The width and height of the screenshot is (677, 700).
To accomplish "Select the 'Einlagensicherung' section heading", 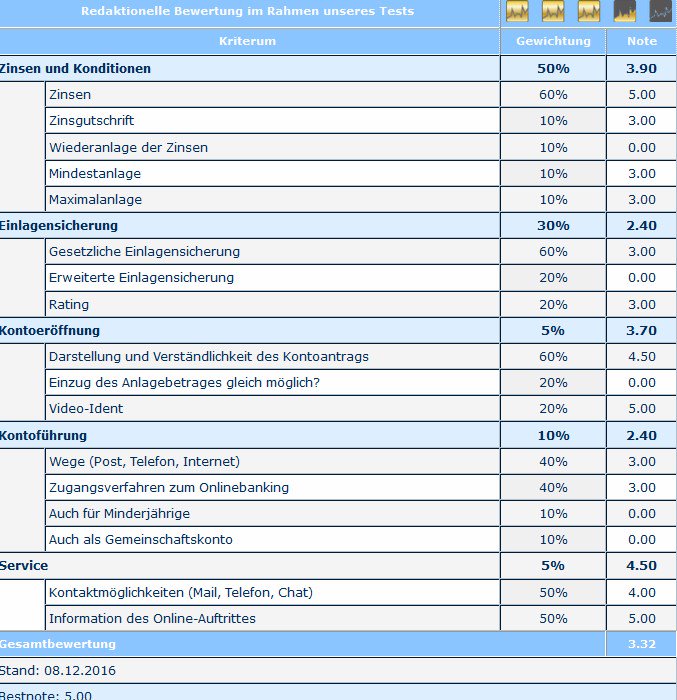I will (x=59, y=225).
